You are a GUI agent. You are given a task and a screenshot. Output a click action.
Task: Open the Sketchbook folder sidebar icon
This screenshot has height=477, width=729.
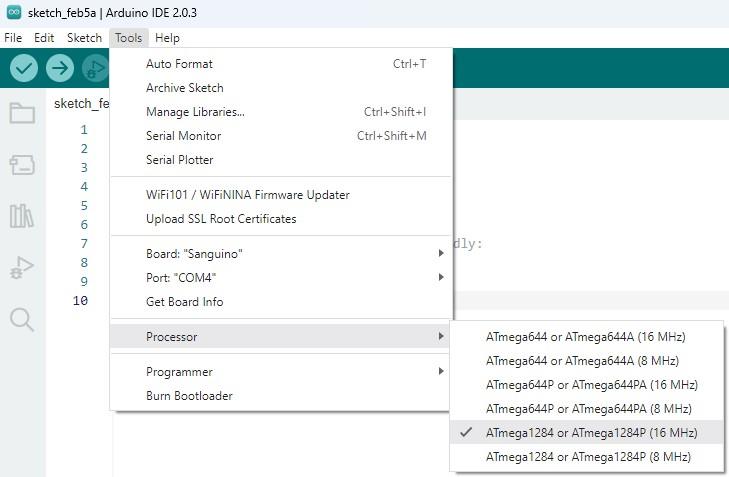tap(22, 112)
